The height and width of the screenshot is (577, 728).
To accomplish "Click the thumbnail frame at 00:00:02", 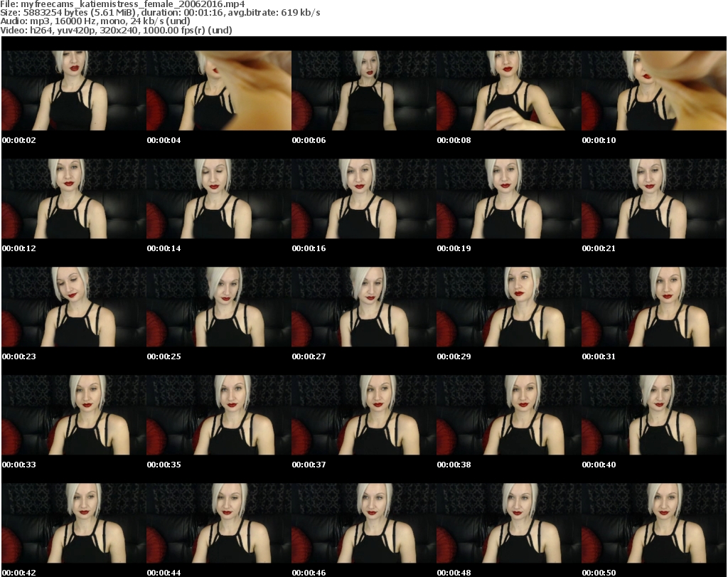I will click(x=74, y=90).
